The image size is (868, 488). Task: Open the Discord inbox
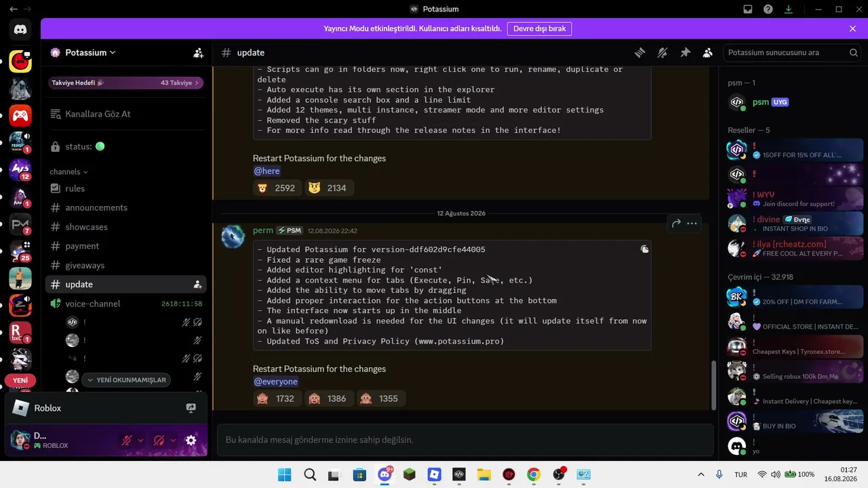click(747, 9)
